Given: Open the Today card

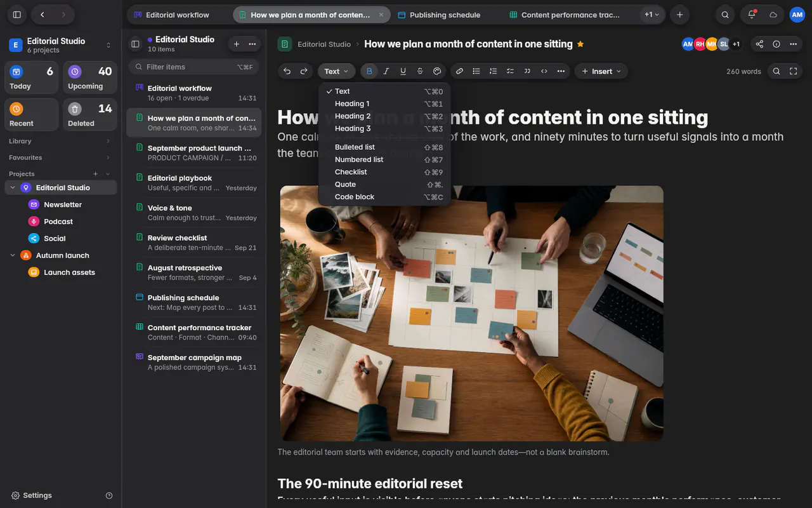Looking at the screenshot, I should tap(32, 79).
